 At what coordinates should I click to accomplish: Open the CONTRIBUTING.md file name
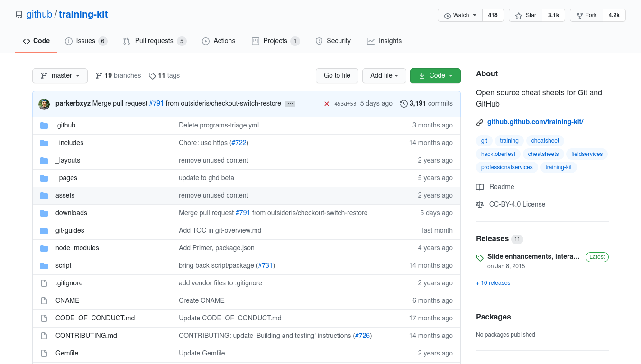(86, 336)
